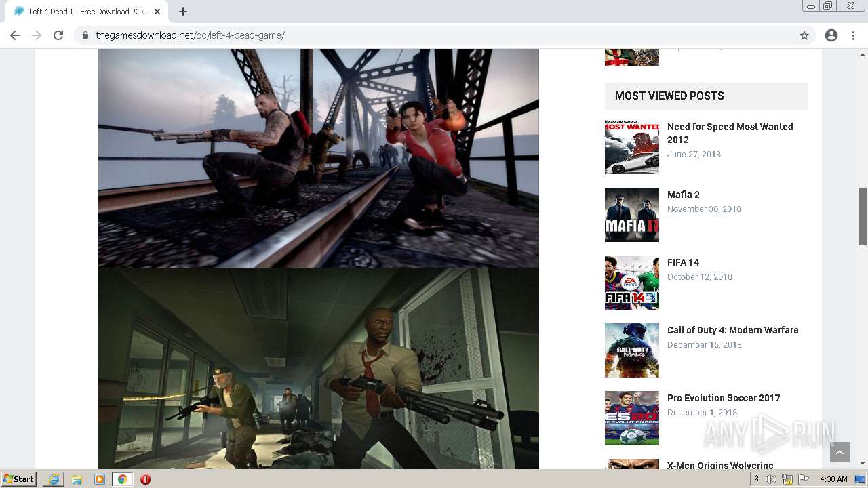
Task: Click the December 15, 2018 date text
Action: point(705,345)
